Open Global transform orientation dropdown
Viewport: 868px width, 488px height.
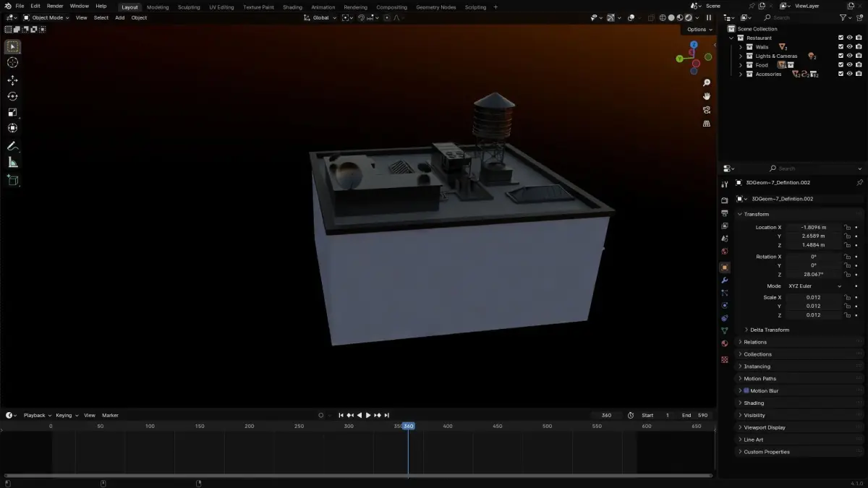[x=320, y=17]
